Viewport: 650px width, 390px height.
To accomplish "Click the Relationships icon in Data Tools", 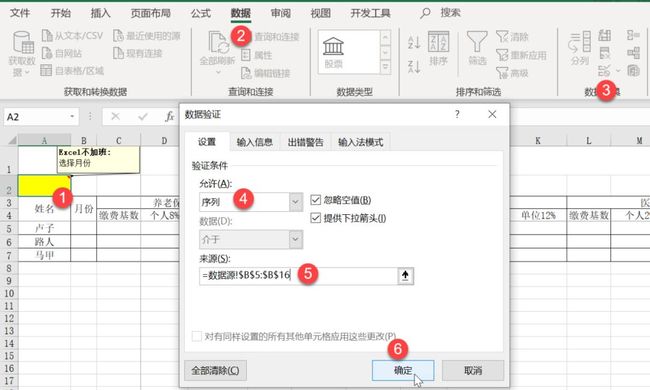I will (x=633, y=53).
